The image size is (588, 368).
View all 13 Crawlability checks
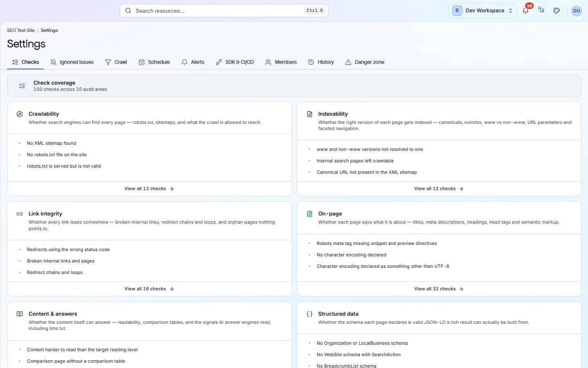(x=149, y=189)
